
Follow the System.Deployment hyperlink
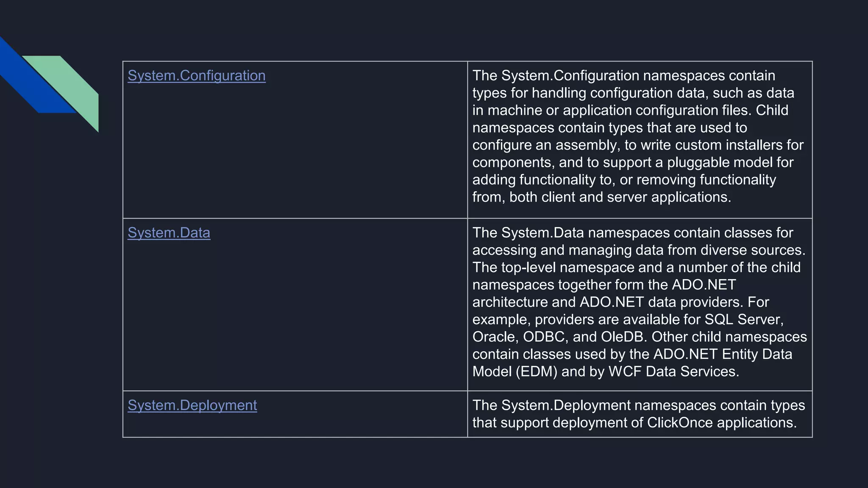(x=192, y=405)
